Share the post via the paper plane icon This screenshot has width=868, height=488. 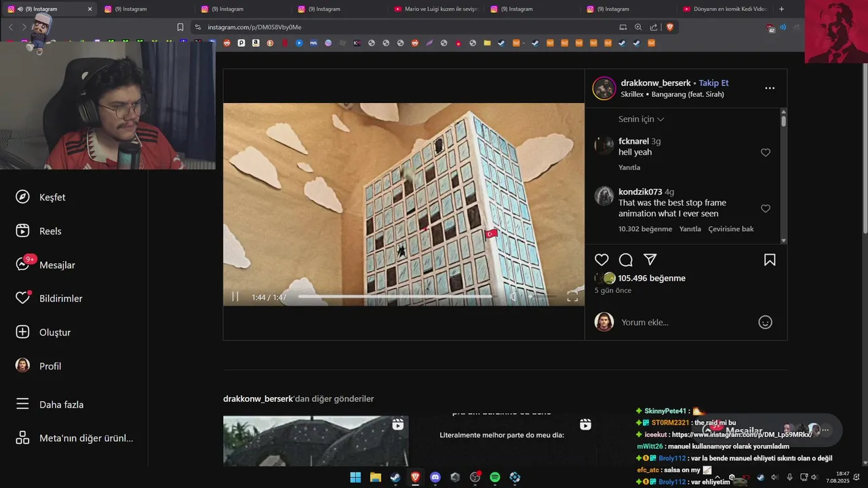pos(650,260)
